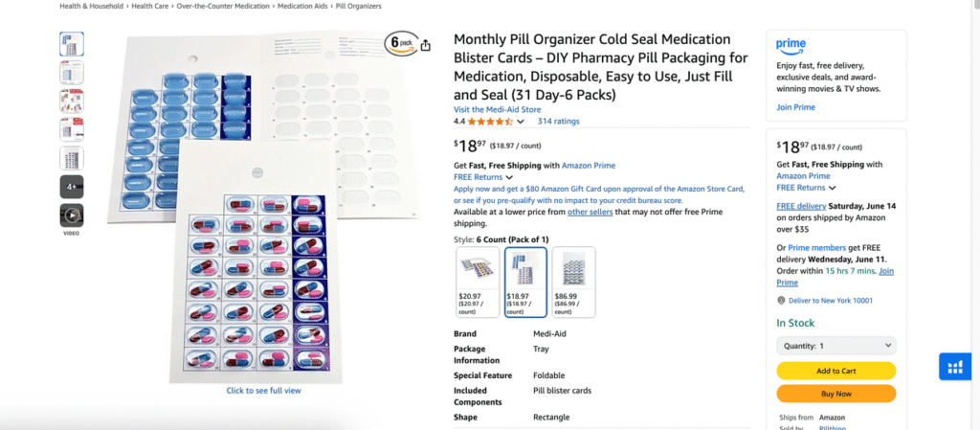Click the share icon above product image

tap(426, 44)
